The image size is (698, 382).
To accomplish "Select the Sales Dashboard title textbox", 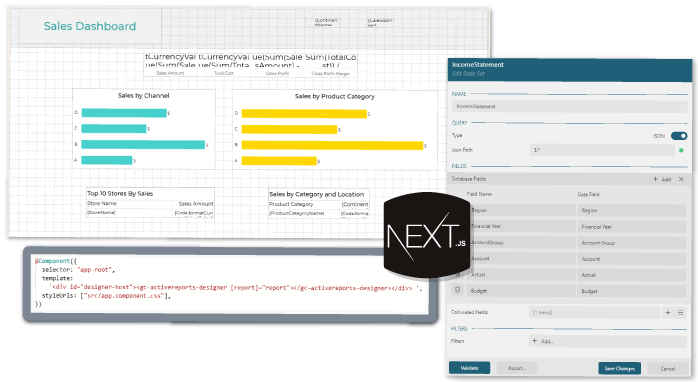I will pos(90,26).
